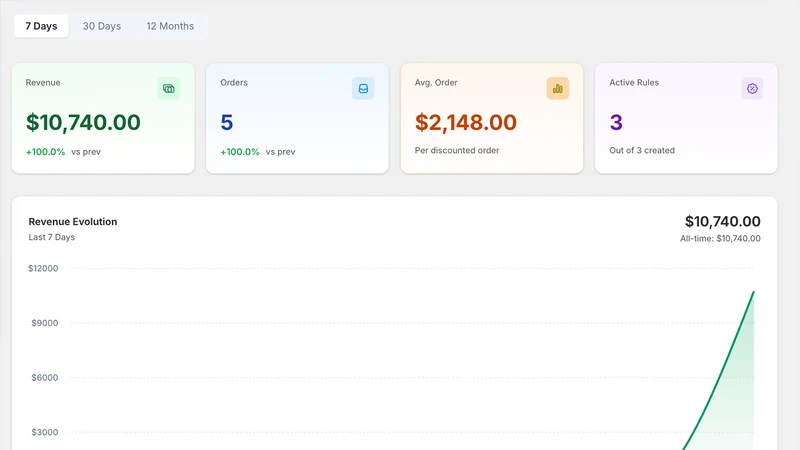Click the $9000 axis label

click(45, 323)
